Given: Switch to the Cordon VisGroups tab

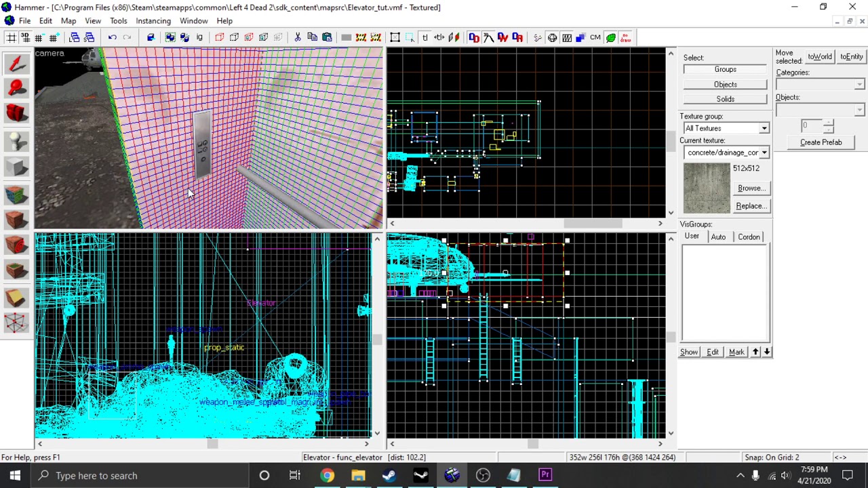Looking at the screenshot, I should [749, 237].
